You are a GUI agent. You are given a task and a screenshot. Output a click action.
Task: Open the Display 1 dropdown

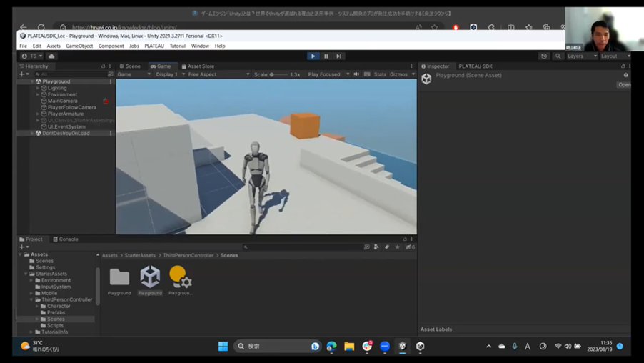[170, 74]
